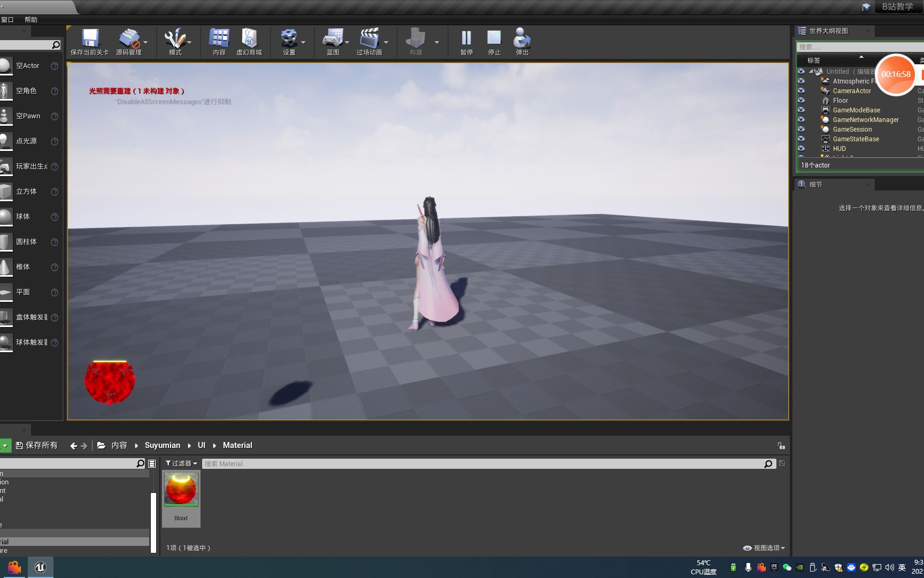Navigate to Suyumian in the breadcrumb path
The image size is (924, 578).
pos(162,445)
